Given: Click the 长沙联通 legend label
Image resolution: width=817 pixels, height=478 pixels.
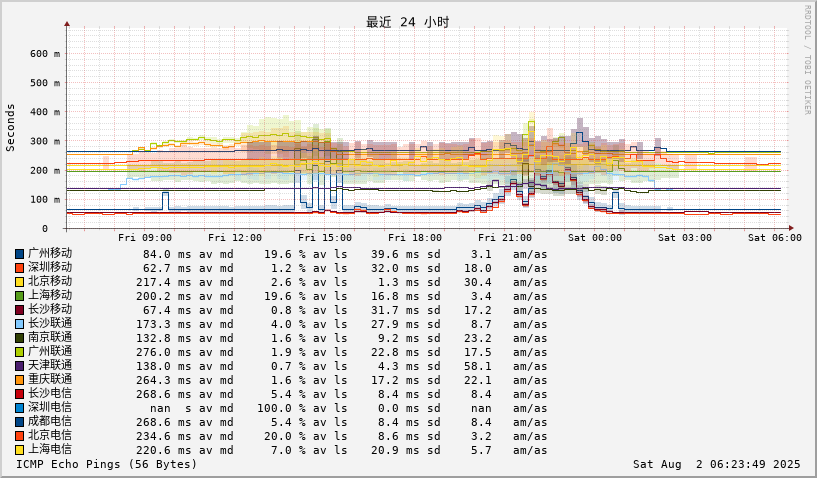Looking at the screenshot, I should tap(50, 324).
